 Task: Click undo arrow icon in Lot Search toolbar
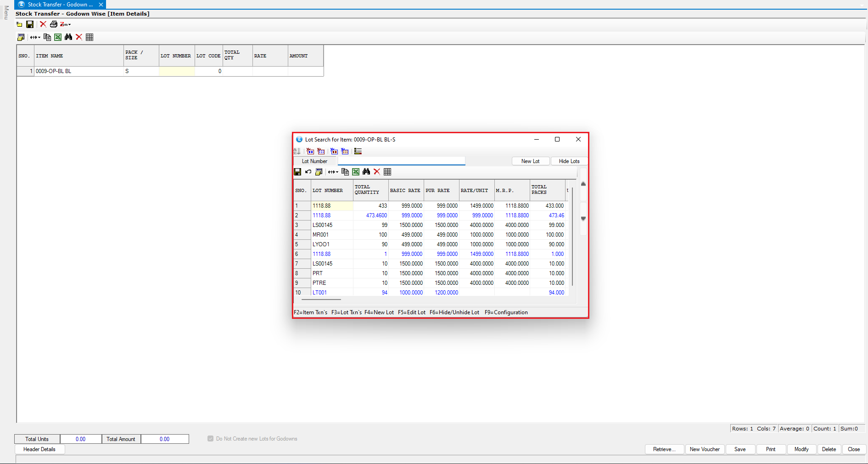tap(308, 172)
